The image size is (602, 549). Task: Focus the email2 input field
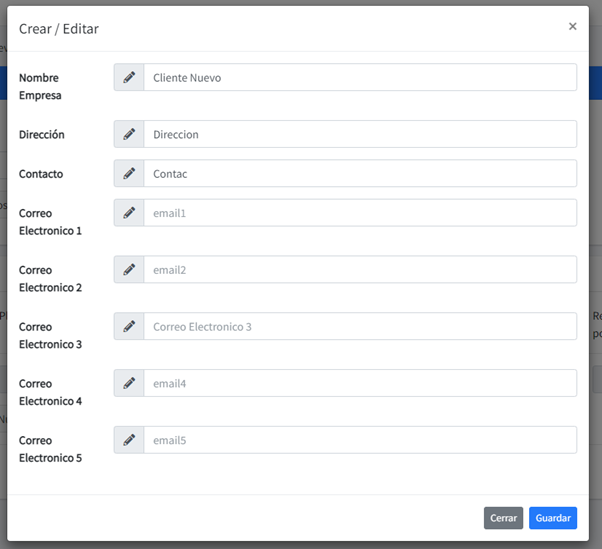360,270
